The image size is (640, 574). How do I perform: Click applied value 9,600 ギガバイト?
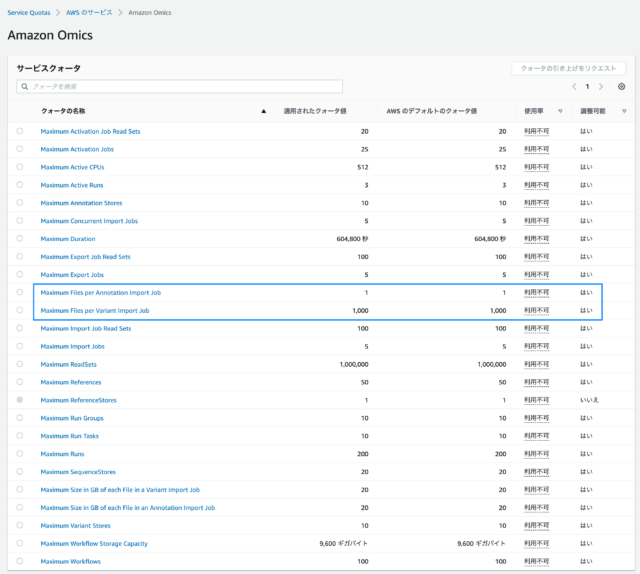pos(344,544)
